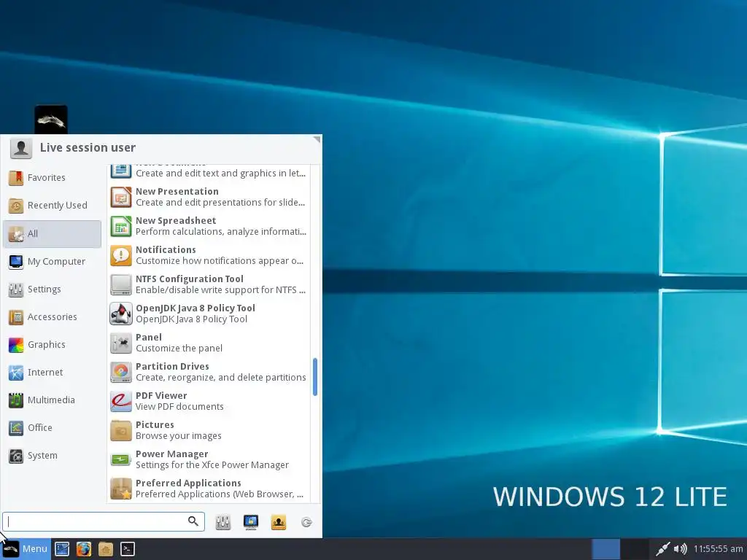Click 'Enable/disable write support for NTFS' text
This screenshot has height=560, width=747.
coord(220,290)
